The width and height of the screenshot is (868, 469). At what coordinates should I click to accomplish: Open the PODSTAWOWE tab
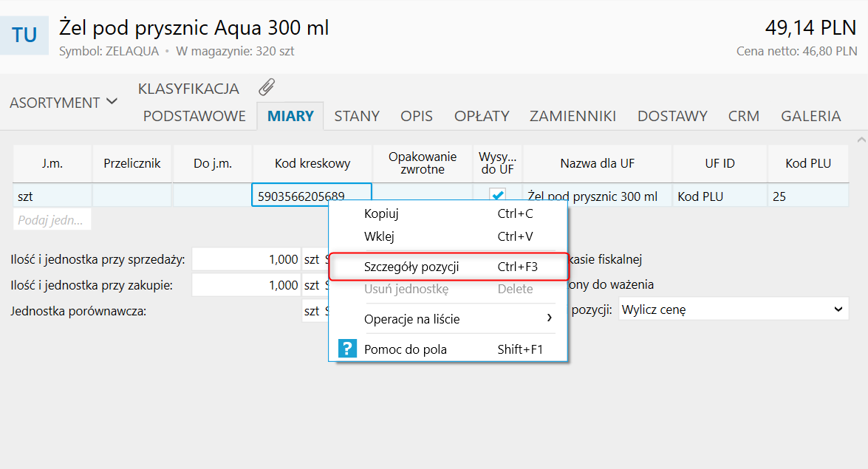click(x=194, y=116)
